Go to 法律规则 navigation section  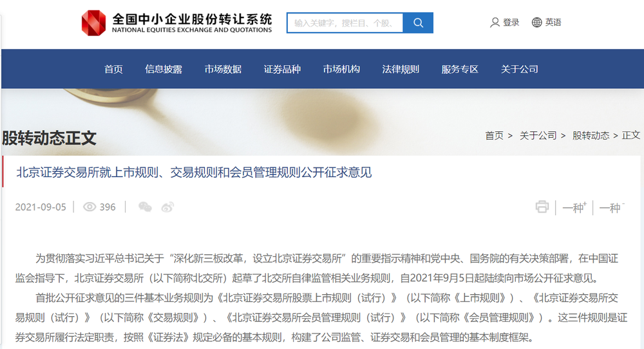tap(401, 69)
